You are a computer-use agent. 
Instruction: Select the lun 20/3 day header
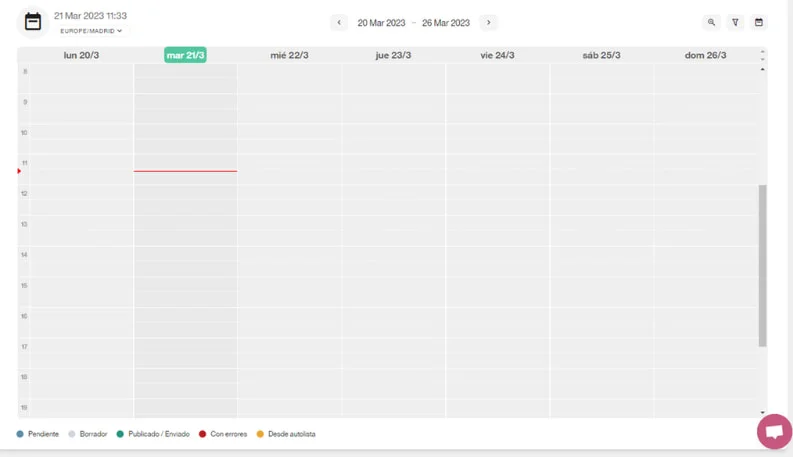pyautogui.click(x=81, y=55)
